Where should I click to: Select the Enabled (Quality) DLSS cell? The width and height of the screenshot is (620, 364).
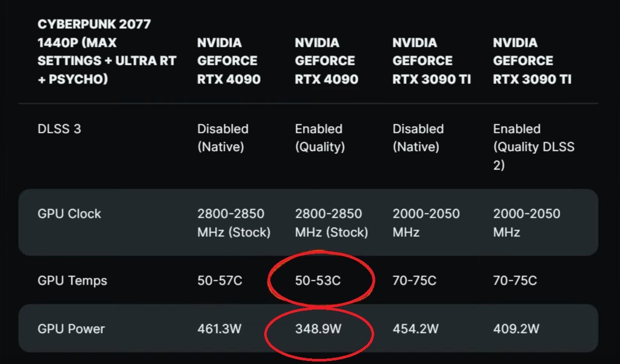tap(320, 138)
